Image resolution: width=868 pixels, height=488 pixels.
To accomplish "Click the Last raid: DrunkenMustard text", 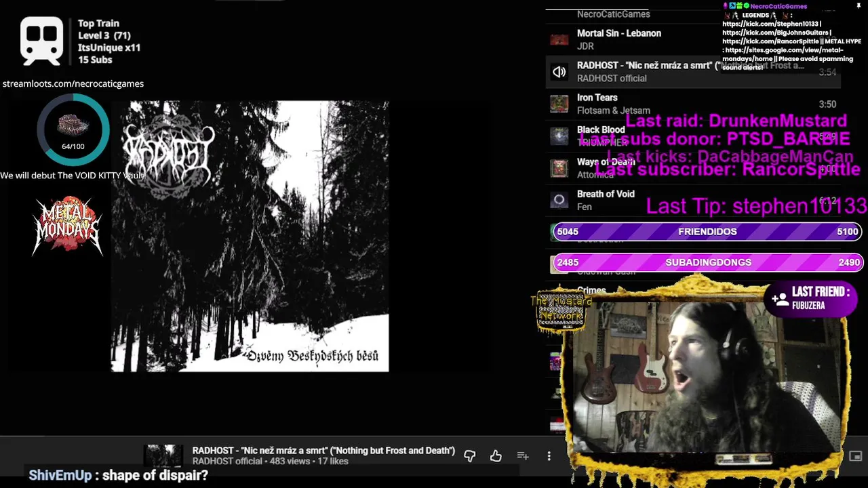I will pyautogui.click(x=736, y=121).
